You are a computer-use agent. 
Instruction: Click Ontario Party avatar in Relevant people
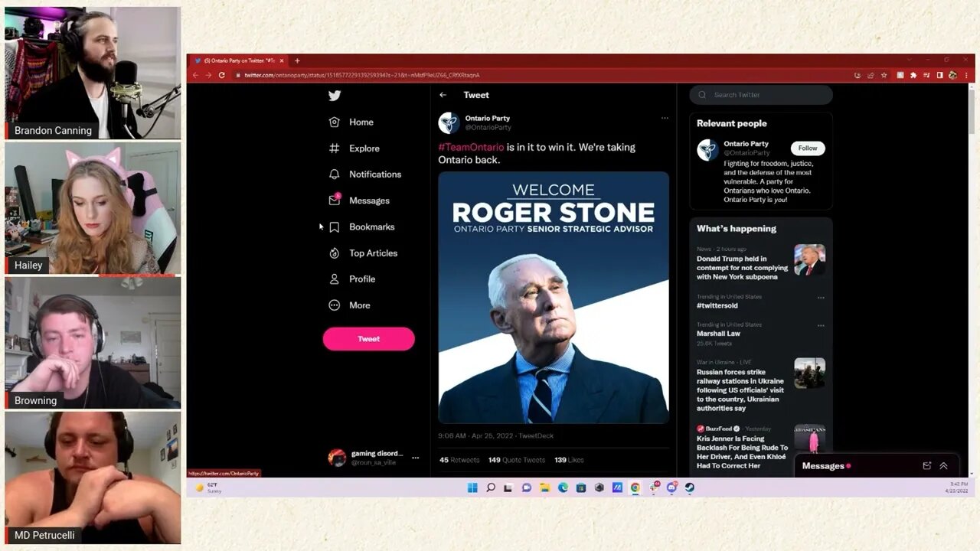[707, 150]
